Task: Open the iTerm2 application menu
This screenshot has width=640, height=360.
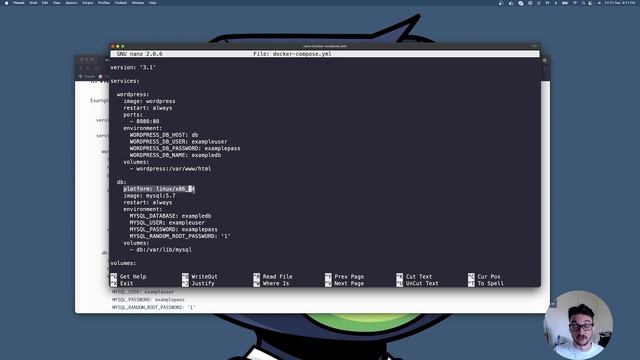Action: pyautogui.click(x=19, y=3)
